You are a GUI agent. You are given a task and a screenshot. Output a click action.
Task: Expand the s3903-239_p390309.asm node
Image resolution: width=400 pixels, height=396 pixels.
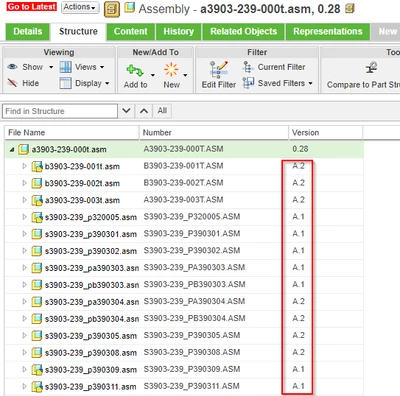pos(24,369)
